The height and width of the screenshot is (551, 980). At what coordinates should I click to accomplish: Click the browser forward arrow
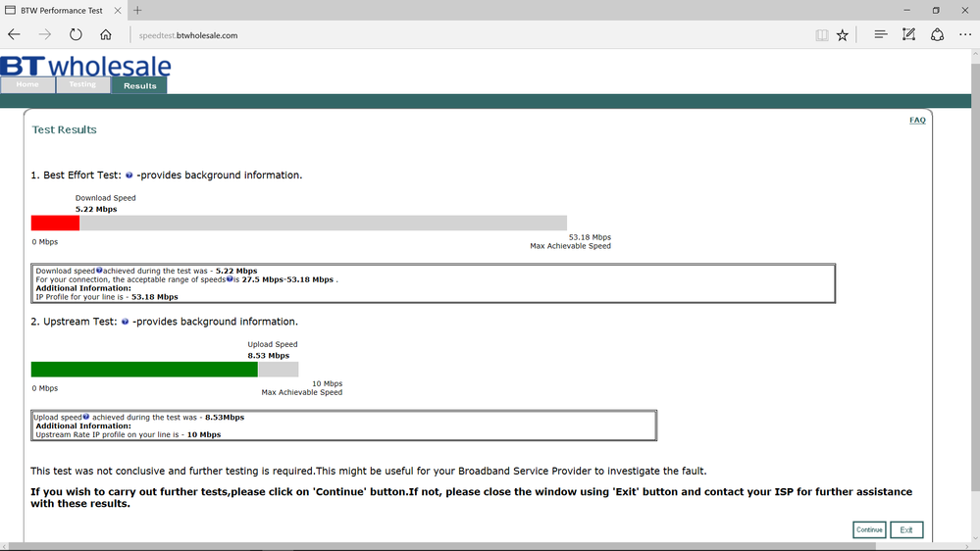pos(45,35)
